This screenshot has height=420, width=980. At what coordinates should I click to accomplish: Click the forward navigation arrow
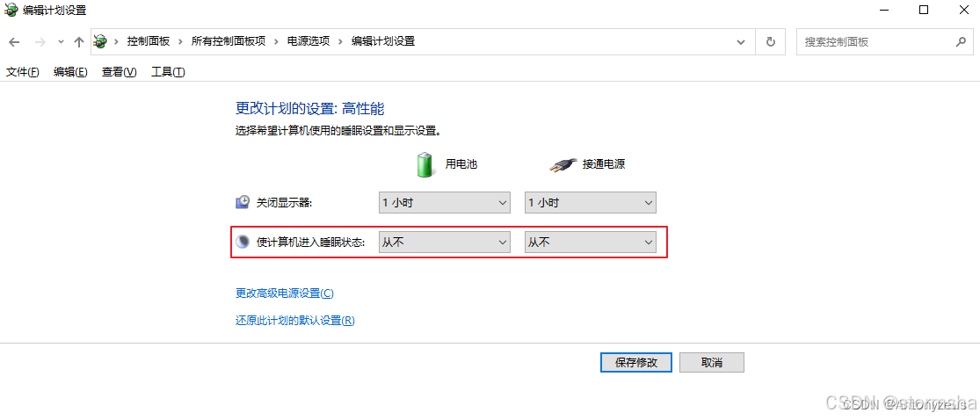pos(40,42)
